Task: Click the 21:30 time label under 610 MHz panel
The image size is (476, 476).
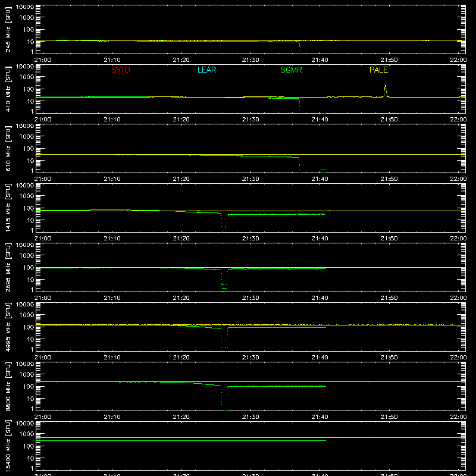Action: (250, 179)
